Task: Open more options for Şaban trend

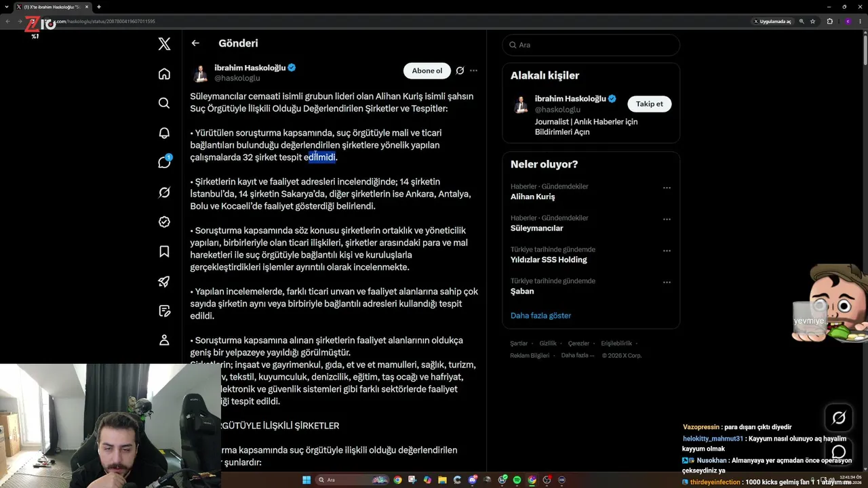Action: [x=667, y=282]
